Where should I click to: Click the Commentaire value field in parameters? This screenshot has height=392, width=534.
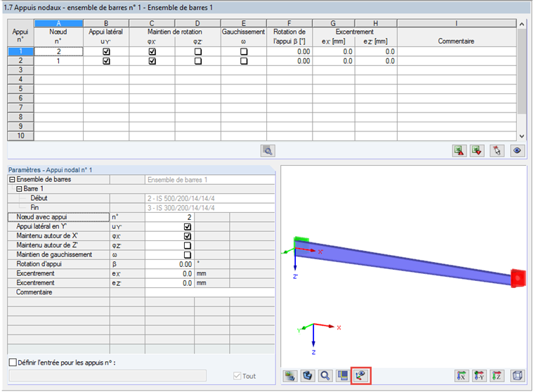click(210, 292)
